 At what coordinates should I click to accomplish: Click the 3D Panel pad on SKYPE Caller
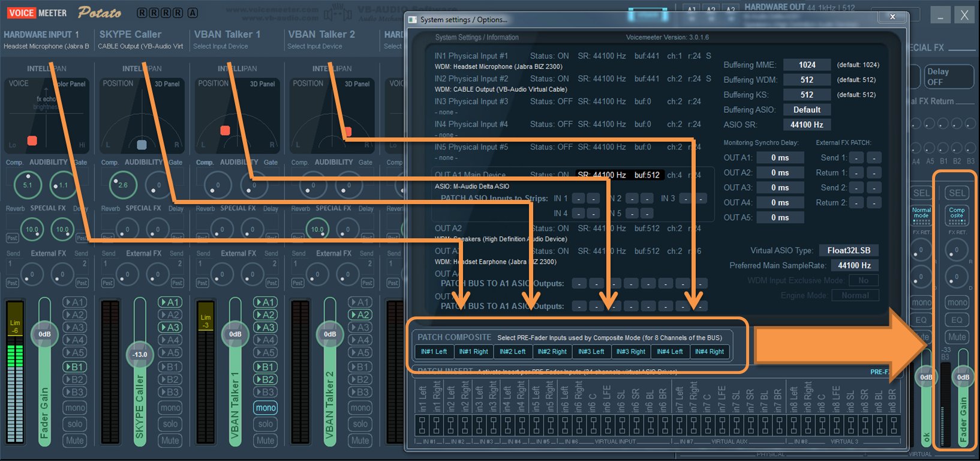142,116
